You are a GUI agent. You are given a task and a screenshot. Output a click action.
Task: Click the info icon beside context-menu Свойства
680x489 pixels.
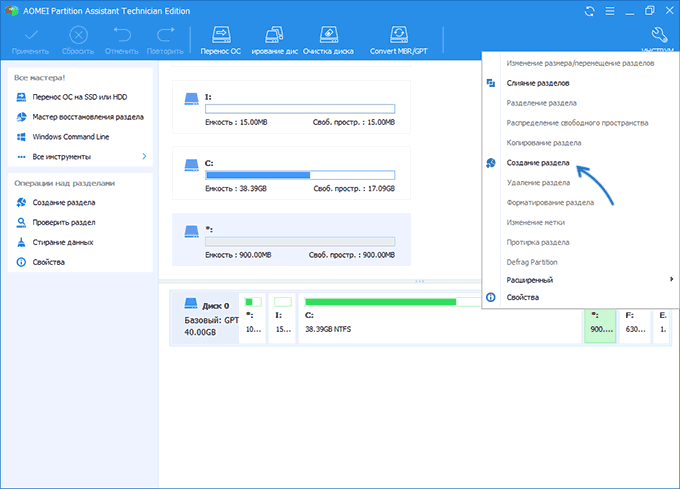tap(491, 297)
